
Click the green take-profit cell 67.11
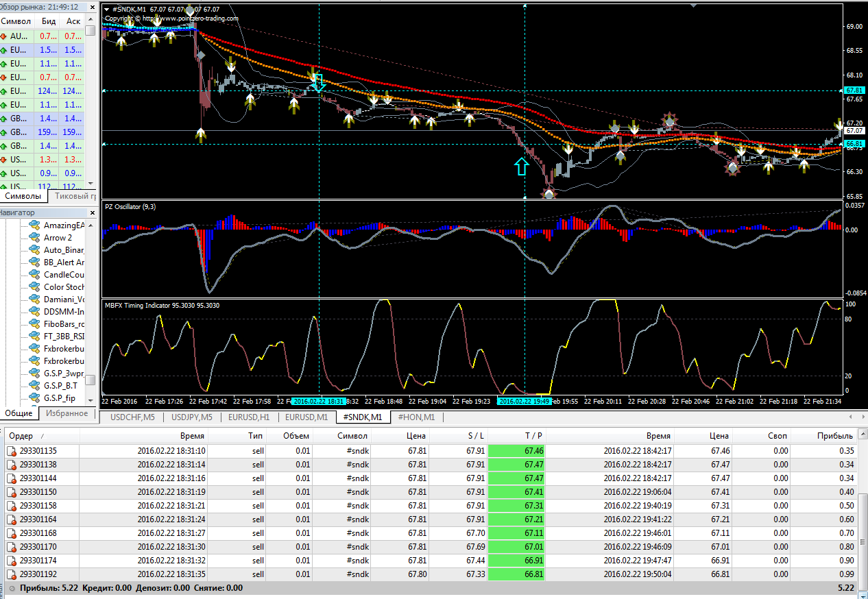pos(516,533)
